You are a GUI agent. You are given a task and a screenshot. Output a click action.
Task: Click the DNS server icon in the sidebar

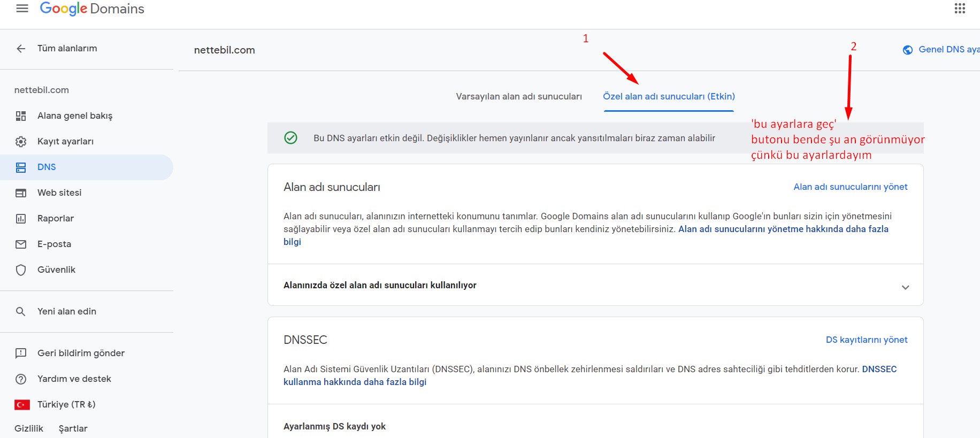tap(21, 167)
